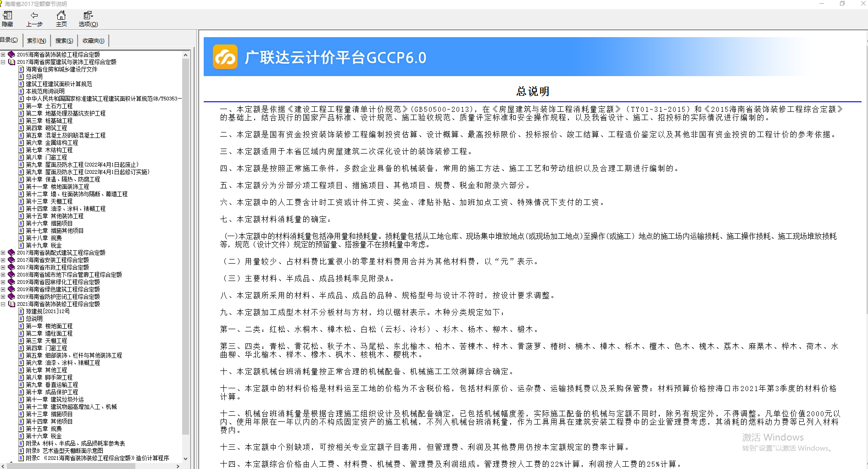Image resolution: width=868 pixels, height=469 pixels.
Task: Click the page icon beside 第五章 混凝土及钢筋混凝土工程
Action: pyautogui.click(x=21, y=135)
